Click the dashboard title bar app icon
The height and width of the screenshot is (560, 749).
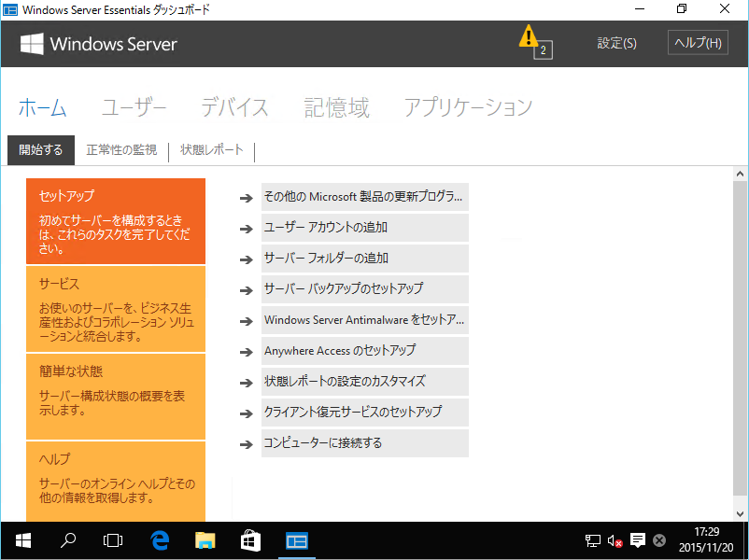tap(10, 9)
